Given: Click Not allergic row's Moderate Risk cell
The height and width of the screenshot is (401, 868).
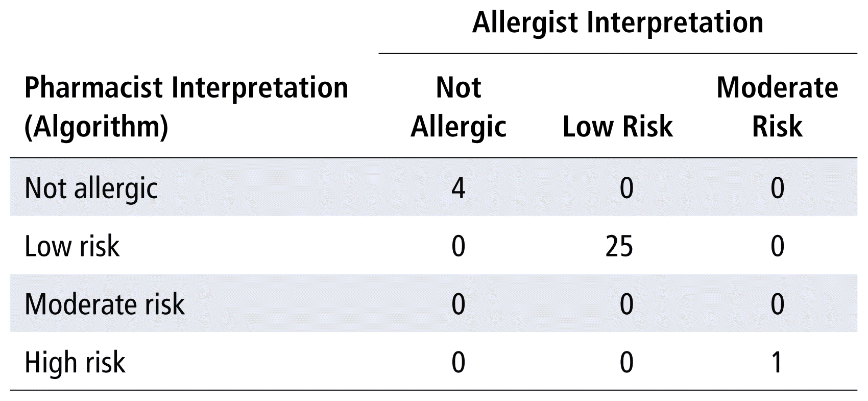Looking at the screenshot, I should [x=777, y=188].
